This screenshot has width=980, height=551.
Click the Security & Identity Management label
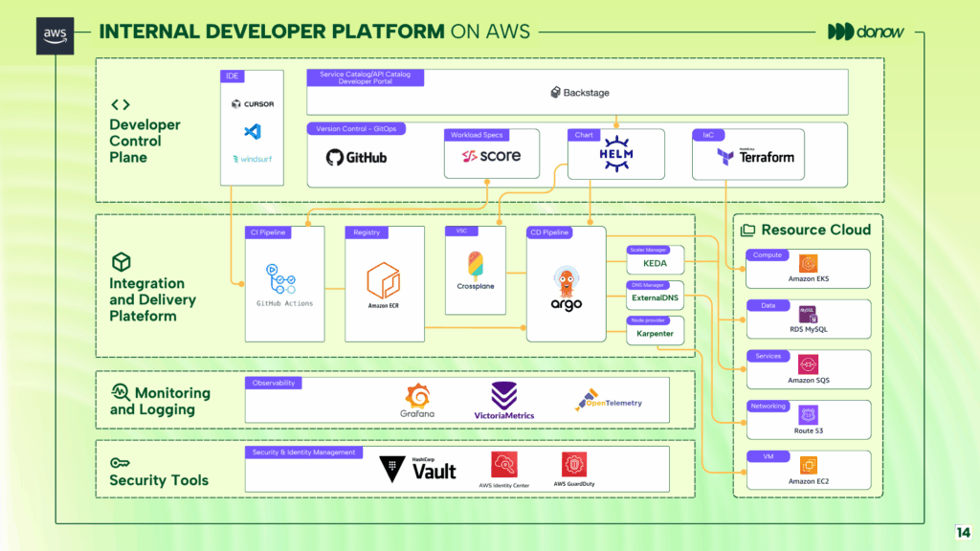[x=303, y=452]
